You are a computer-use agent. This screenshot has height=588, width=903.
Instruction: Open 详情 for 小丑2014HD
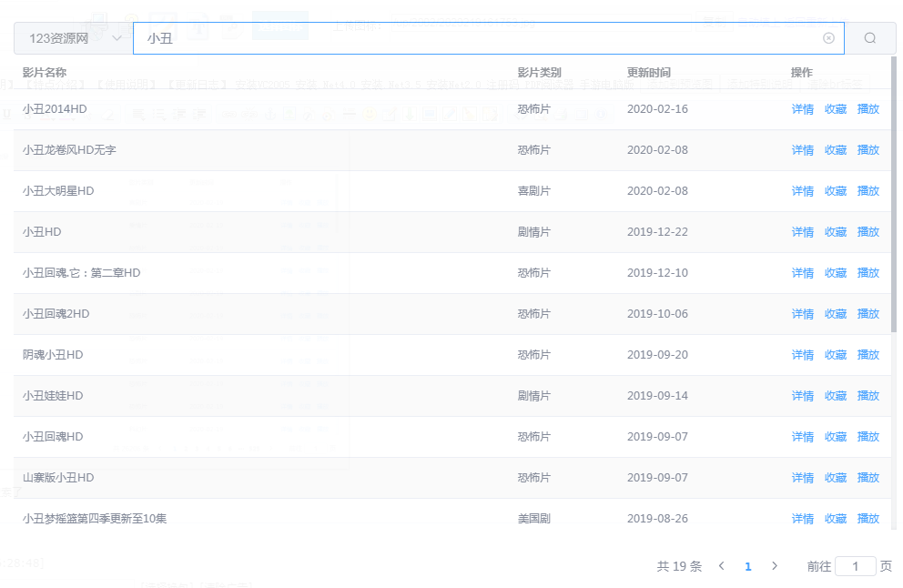click(x=802, y=109)
